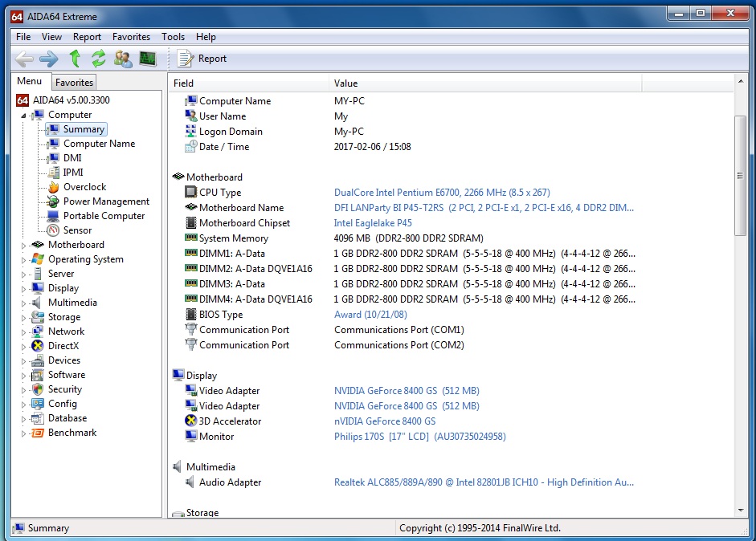The height and width of the screenshot is (541, 756).
Task: Click the Benchmark orange icon
Action: pos(38,433)
